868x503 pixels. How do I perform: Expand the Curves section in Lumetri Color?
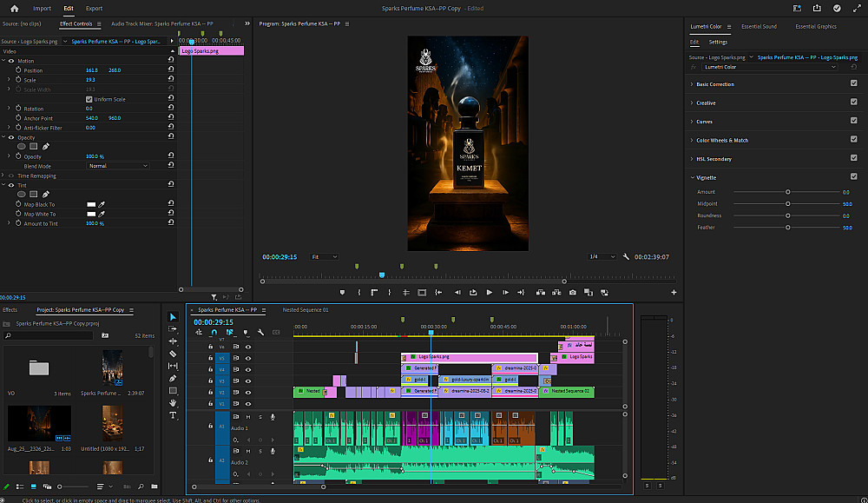[704, 122]
